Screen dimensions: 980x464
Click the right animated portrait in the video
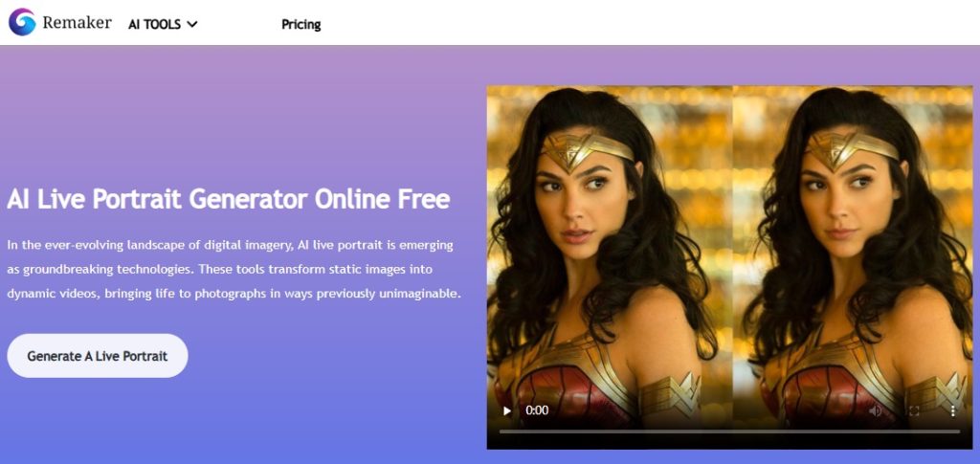853,250
